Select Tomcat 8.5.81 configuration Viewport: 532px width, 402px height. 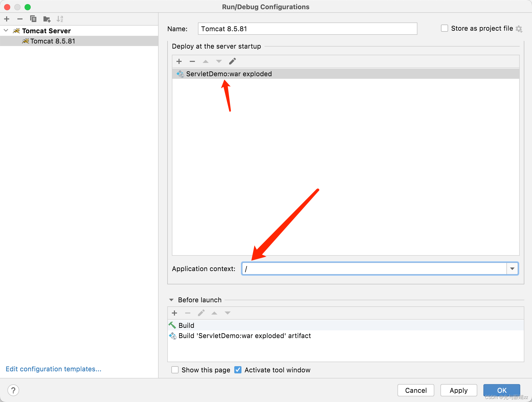[x=53, y=41]
